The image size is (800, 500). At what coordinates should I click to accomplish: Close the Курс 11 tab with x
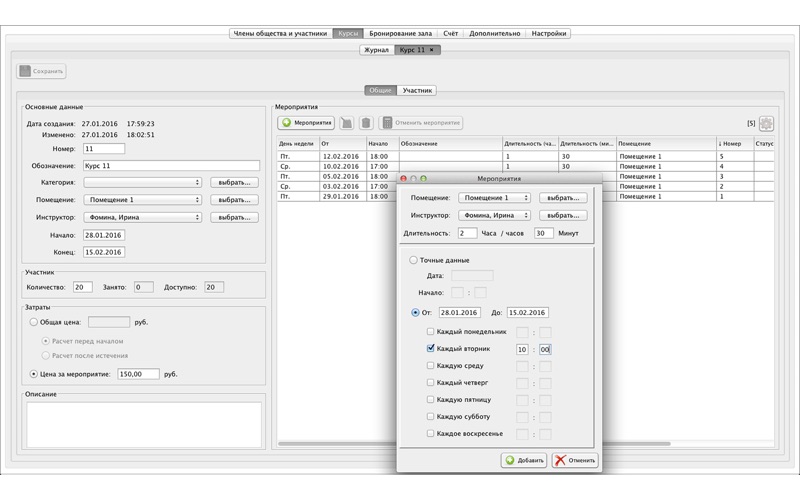[432, 50]
